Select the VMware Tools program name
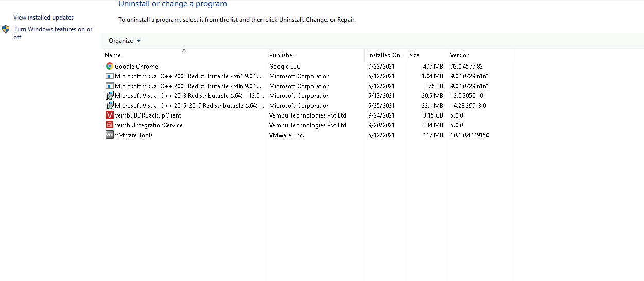The width and height of the screenshot is (644, 281). pyautogui.click(x=134, y=135)
